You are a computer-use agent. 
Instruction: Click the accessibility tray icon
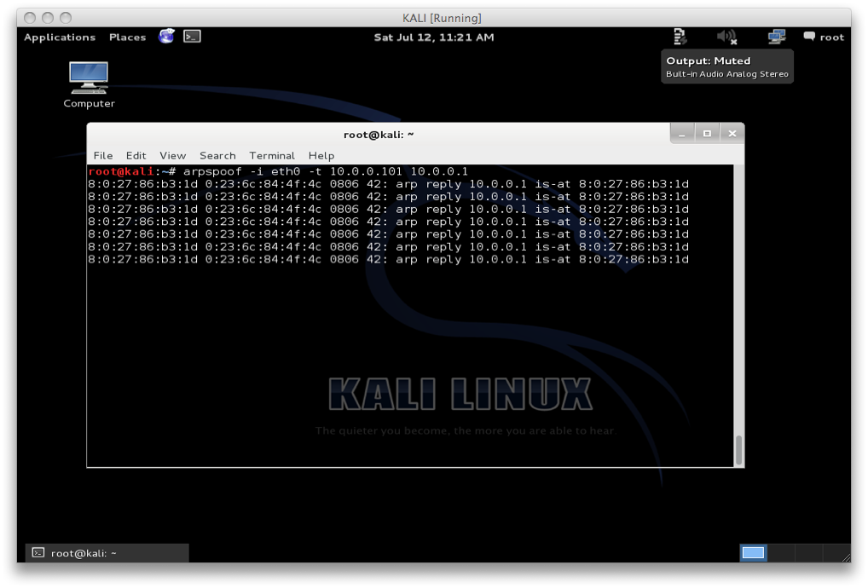(680, 37)
